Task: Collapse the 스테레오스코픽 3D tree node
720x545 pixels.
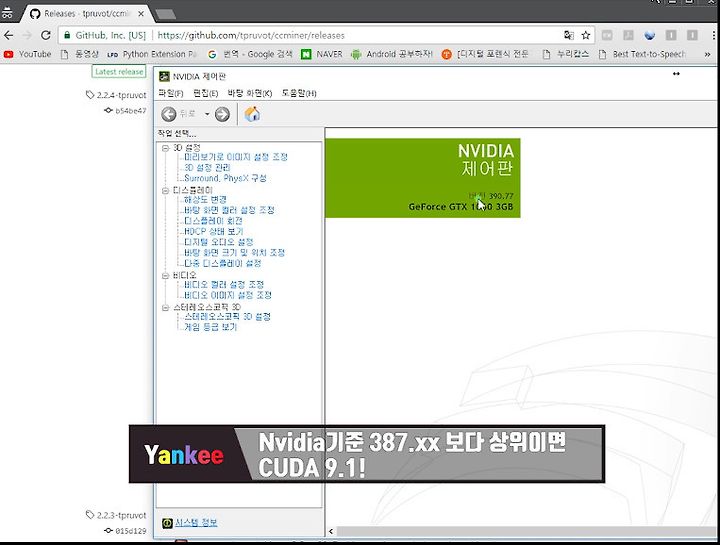Action: click(x=165, y=307)
